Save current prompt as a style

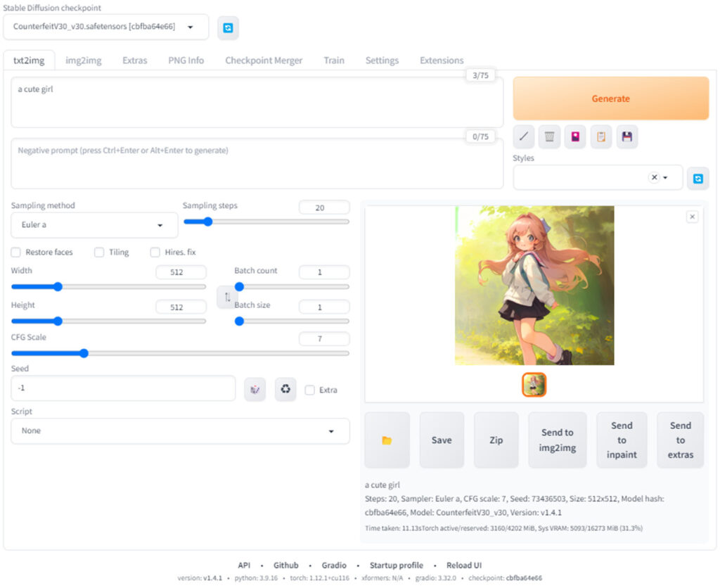click(627, 136)
